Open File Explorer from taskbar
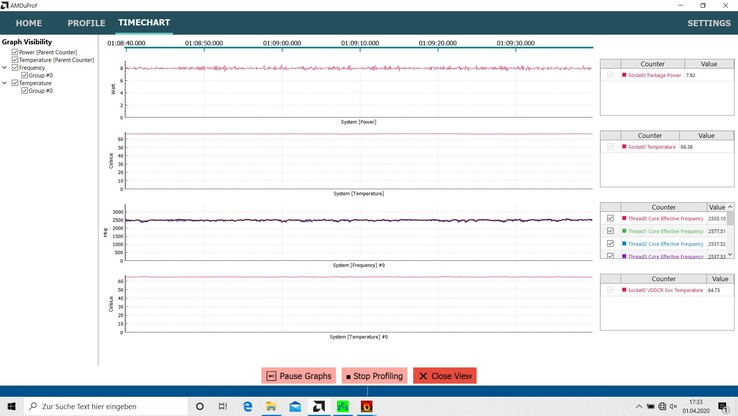Screen dimensions: 738x416 [271, 406]
